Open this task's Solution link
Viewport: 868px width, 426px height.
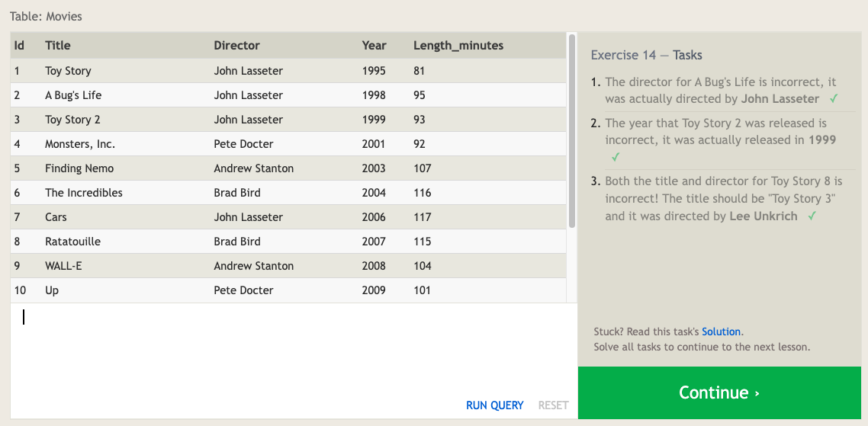pos(722,332)
